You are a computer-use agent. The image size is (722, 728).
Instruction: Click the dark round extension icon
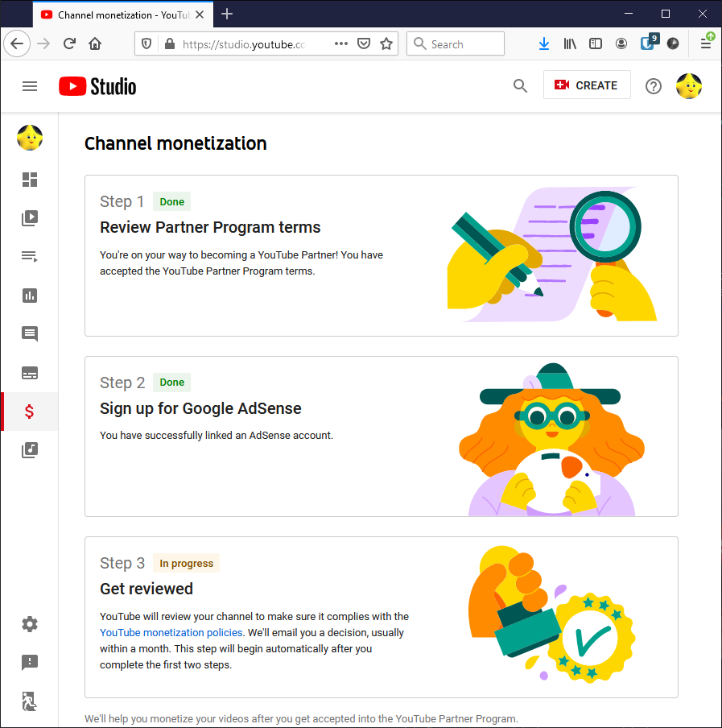click(673, 43)
